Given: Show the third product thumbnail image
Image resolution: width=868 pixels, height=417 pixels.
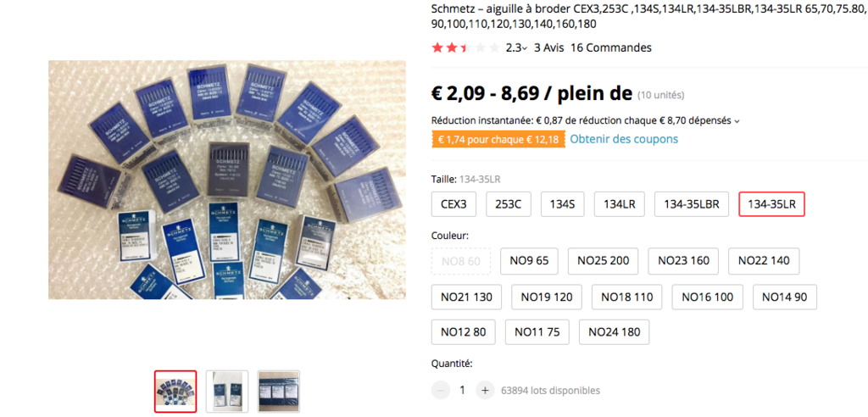Looking at the screenshot, I should [x=278, y=392].
